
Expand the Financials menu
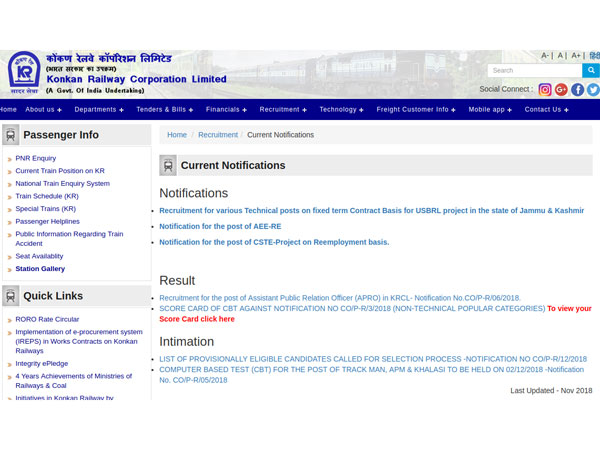226,109
